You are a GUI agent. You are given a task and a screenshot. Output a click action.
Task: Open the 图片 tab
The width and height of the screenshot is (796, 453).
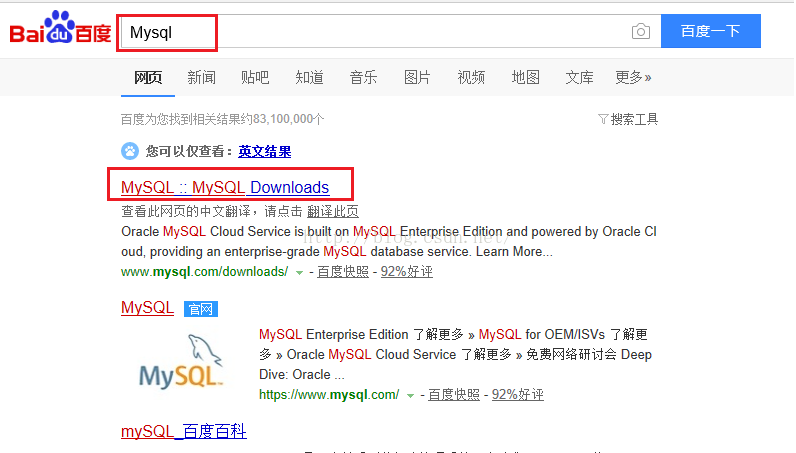coord(417,78)
